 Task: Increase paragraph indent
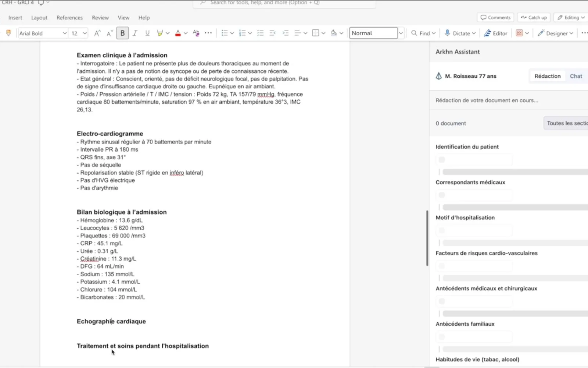pos(286,33)
